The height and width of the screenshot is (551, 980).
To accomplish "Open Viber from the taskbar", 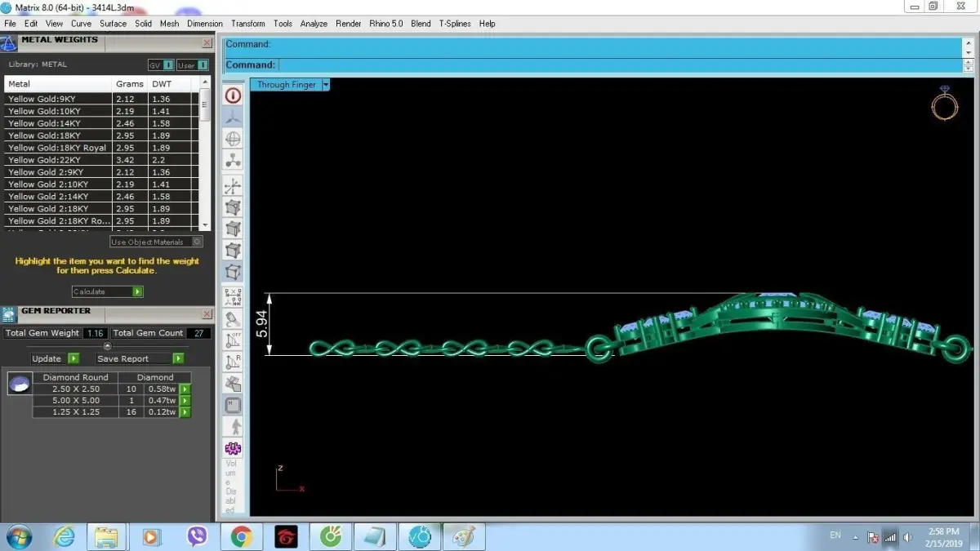I will pyautogui.click(x=197, y=537).
